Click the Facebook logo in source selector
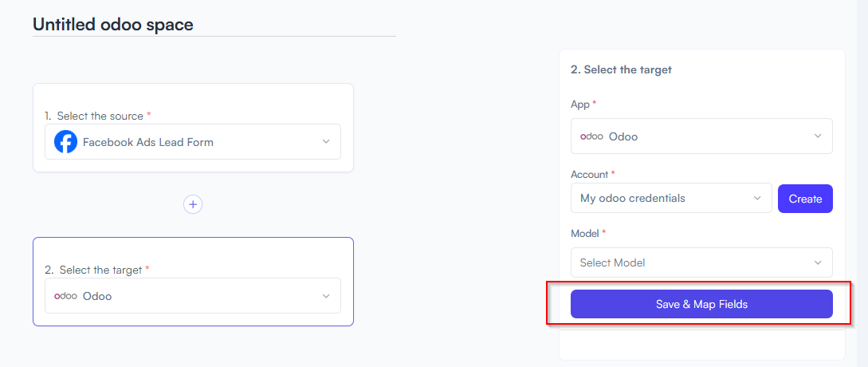 tap(65, 142)
